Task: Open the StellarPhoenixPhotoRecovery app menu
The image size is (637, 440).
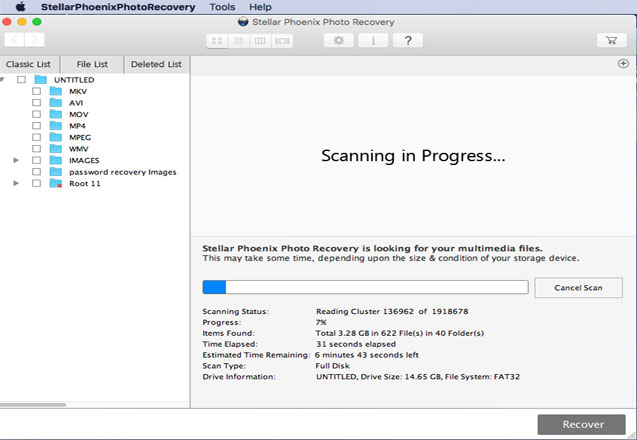Action: [x=118, y=7]
